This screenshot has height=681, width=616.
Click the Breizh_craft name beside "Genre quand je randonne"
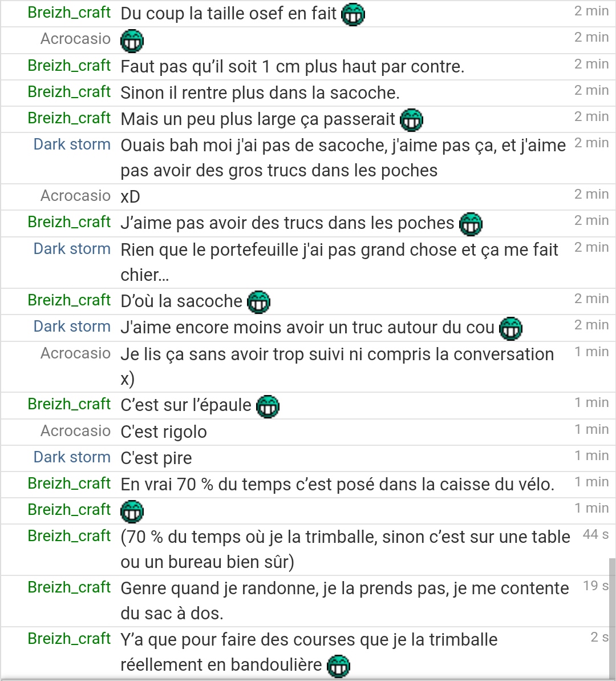point(69,587)
